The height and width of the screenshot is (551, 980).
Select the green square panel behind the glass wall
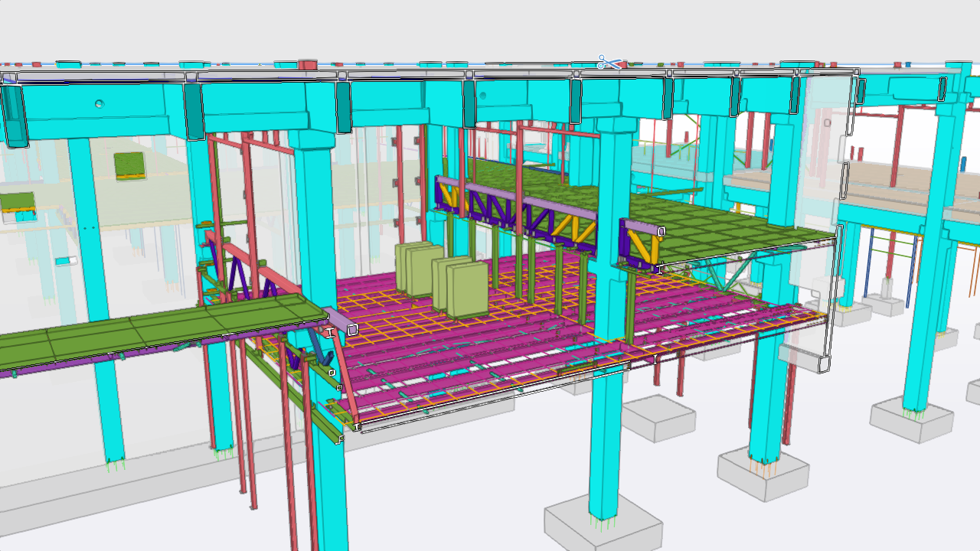tap(129, 165)
